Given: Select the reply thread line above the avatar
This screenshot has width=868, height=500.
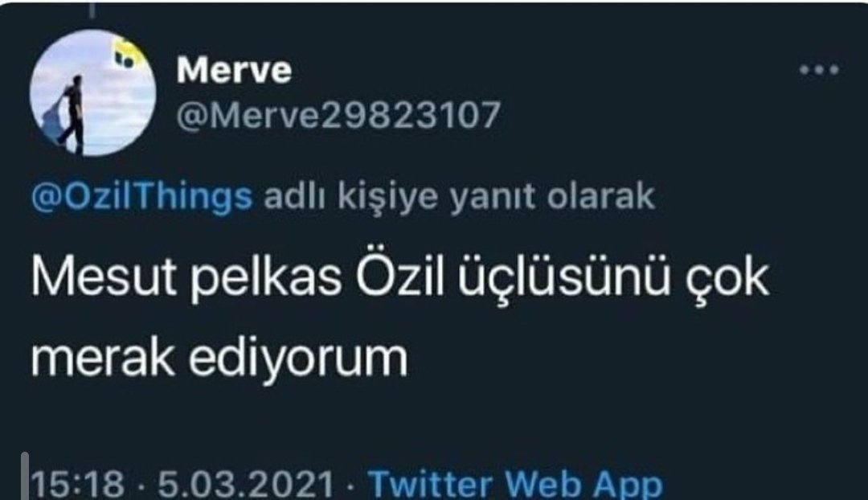Looking at the screenshot, I should tap(92, 8).
